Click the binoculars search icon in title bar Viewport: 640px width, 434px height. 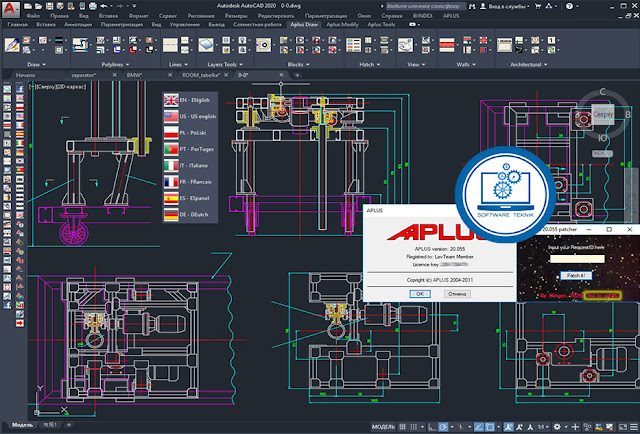click(x=472, y=6)
